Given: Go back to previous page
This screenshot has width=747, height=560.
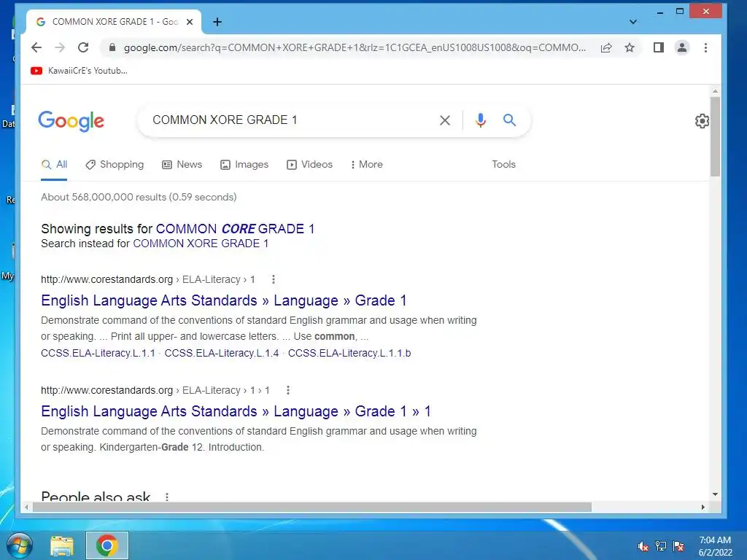Looking at the screenshot, I should 36,47.
